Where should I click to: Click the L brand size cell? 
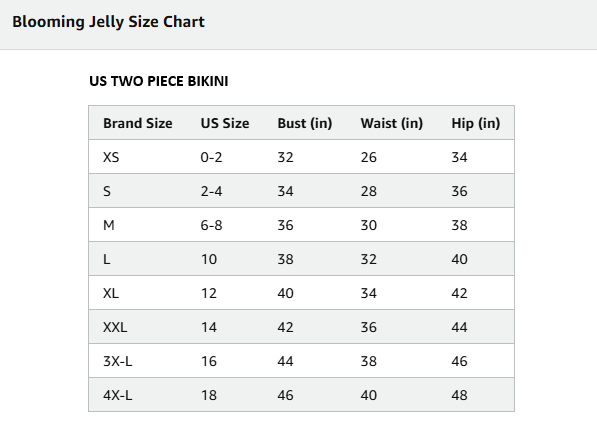tap(107, 259)
